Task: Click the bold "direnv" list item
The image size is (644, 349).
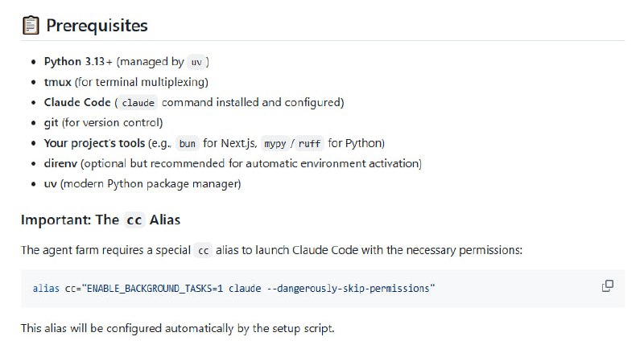Action: click(x=62, y=164)
